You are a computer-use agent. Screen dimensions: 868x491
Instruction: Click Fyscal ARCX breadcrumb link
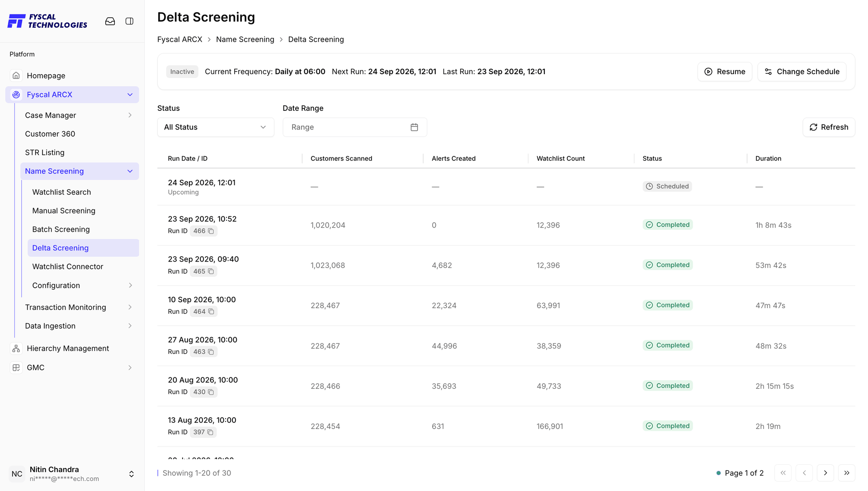[x=180, y=39]
